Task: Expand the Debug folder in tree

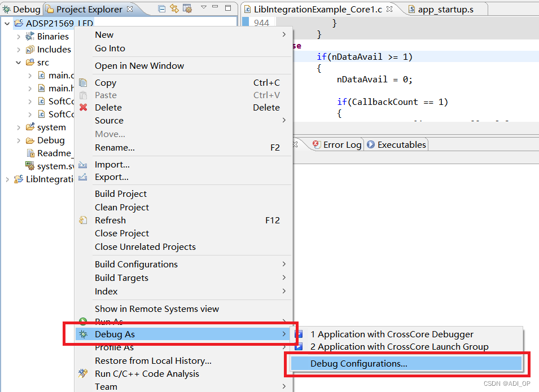Action: tap(19, 140)
